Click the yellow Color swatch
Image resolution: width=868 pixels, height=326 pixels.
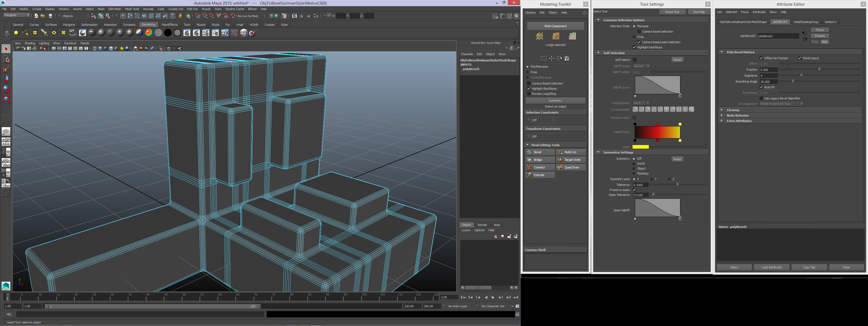pyautogui.click(x=640, y=147)
